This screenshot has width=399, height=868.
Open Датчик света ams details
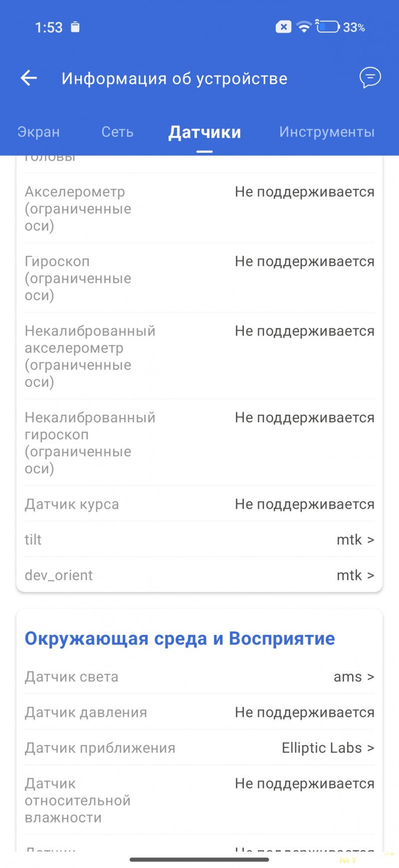pyautogui.click(x=354, y=677)
